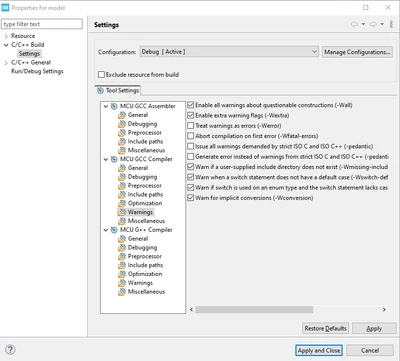Select the MCU G++ Compiler tool icon

coord(114,230)
